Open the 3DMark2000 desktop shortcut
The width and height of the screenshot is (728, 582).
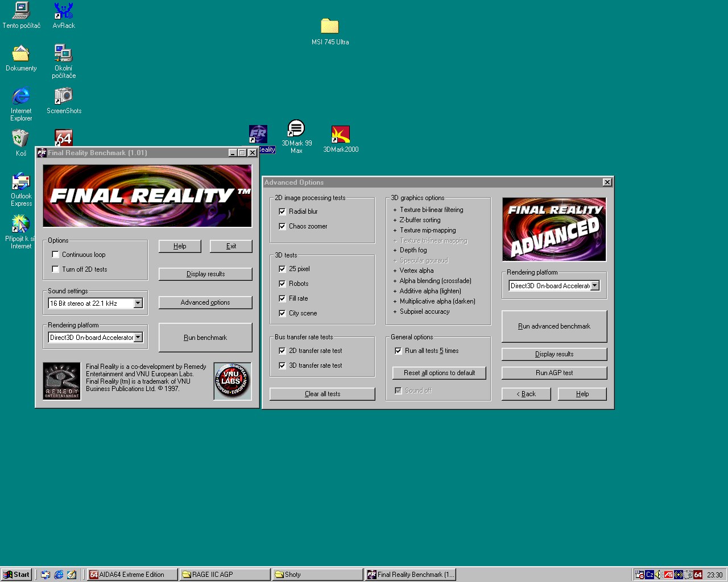pos(341,135)
